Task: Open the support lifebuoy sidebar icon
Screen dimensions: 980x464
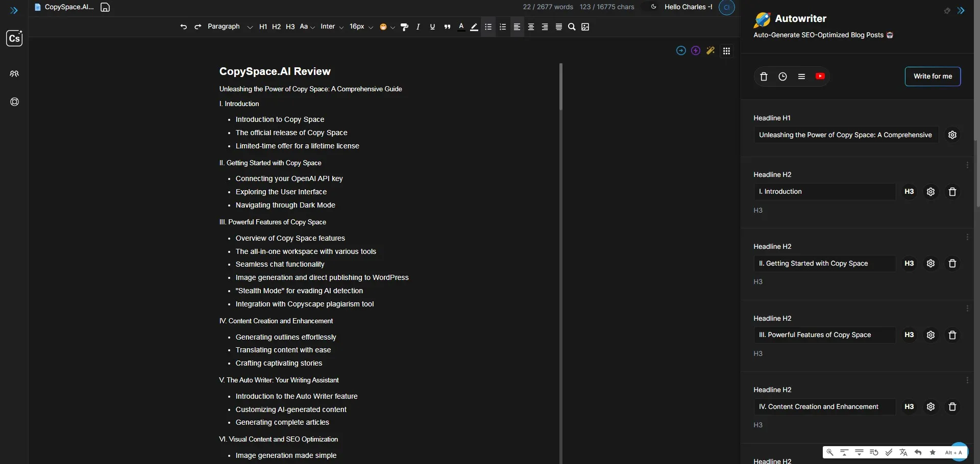Action: [14, 102]
